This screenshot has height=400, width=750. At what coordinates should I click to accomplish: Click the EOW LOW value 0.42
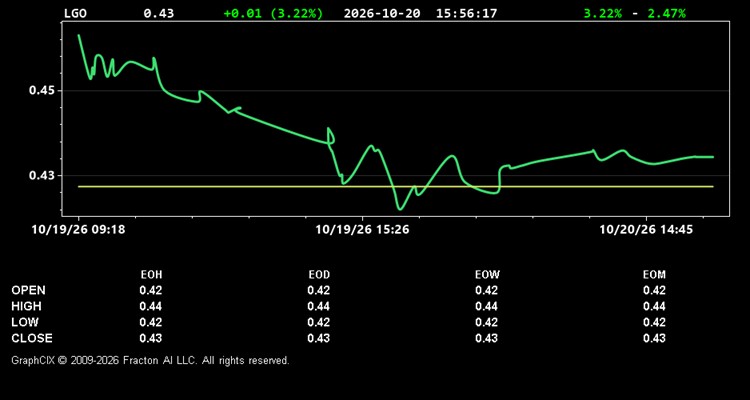click(x=486, y=322)
